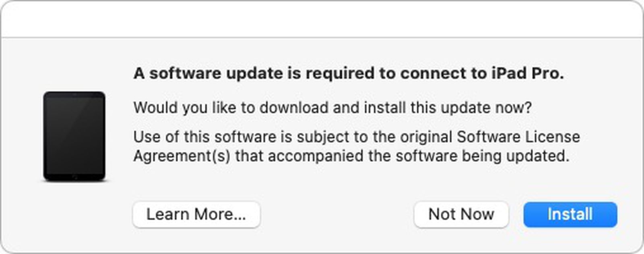Click the blue Install button

click(570, 214)
